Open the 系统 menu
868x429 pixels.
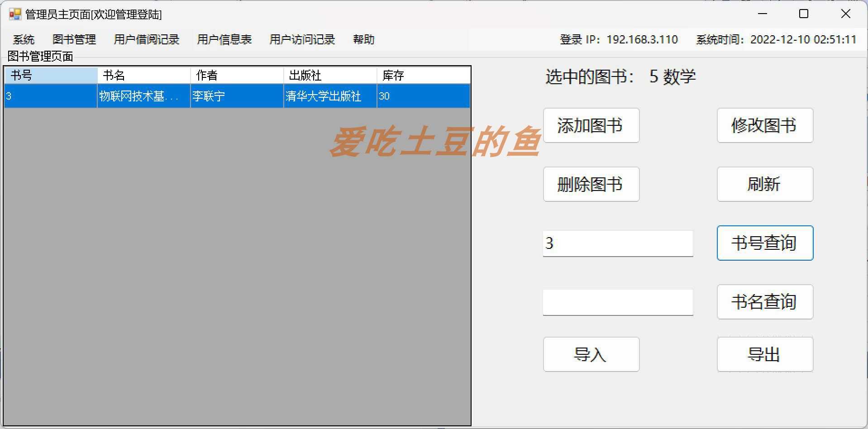click(x=23, y=40)
